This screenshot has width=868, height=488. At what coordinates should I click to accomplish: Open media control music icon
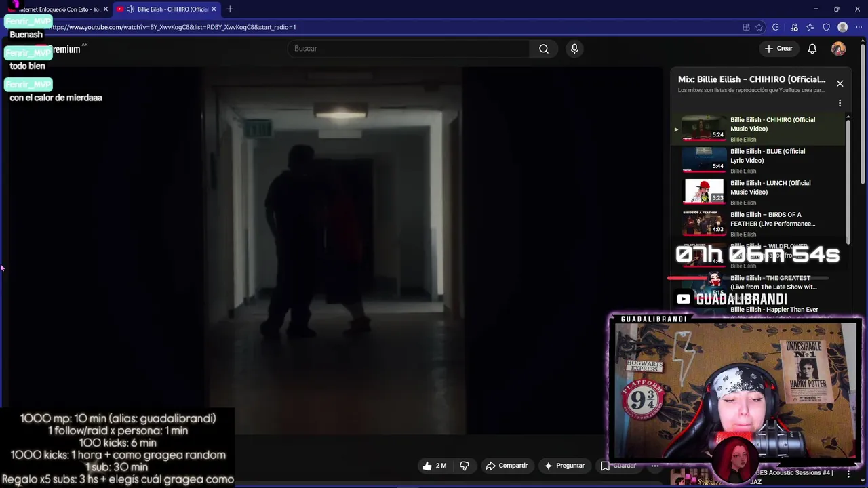coord(794,27)
